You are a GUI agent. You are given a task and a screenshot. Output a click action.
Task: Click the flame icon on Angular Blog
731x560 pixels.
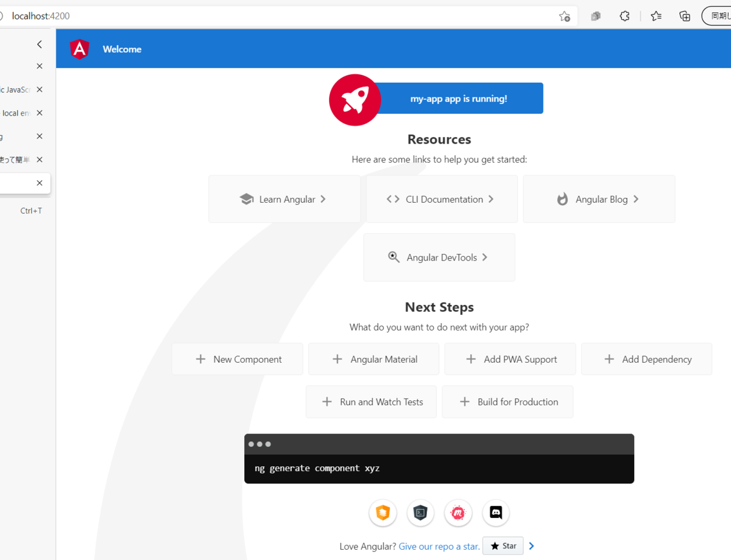pos(563,199)
